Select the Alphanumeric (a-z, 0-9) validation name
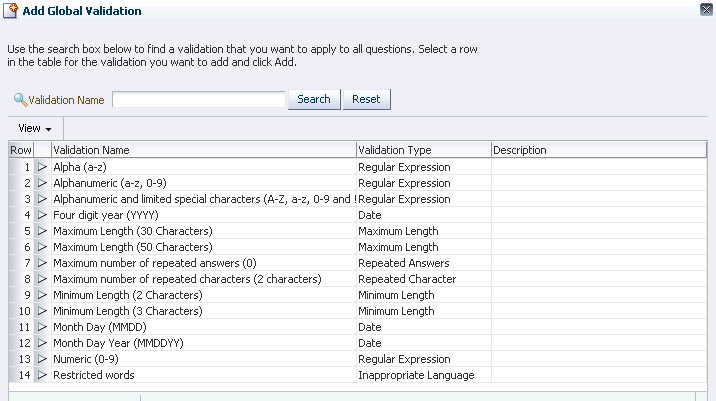 [110, 183]
